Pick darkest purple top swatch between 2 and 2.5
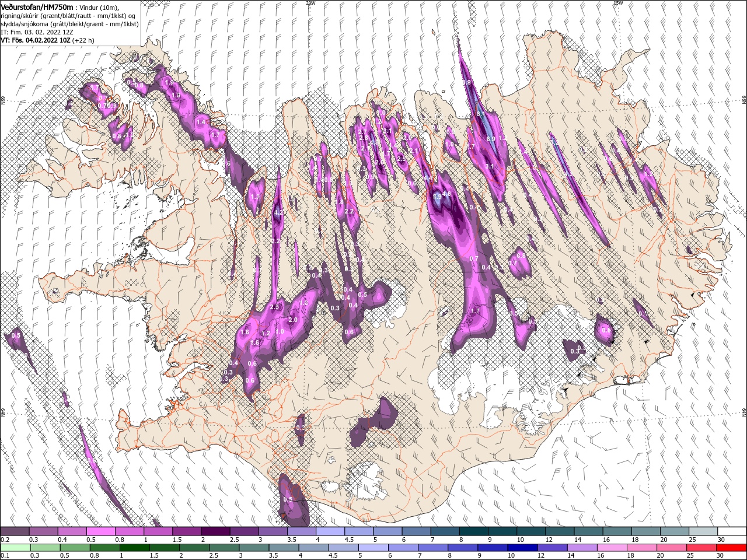This screenshot has height=560, width=747. click(215, 531)
